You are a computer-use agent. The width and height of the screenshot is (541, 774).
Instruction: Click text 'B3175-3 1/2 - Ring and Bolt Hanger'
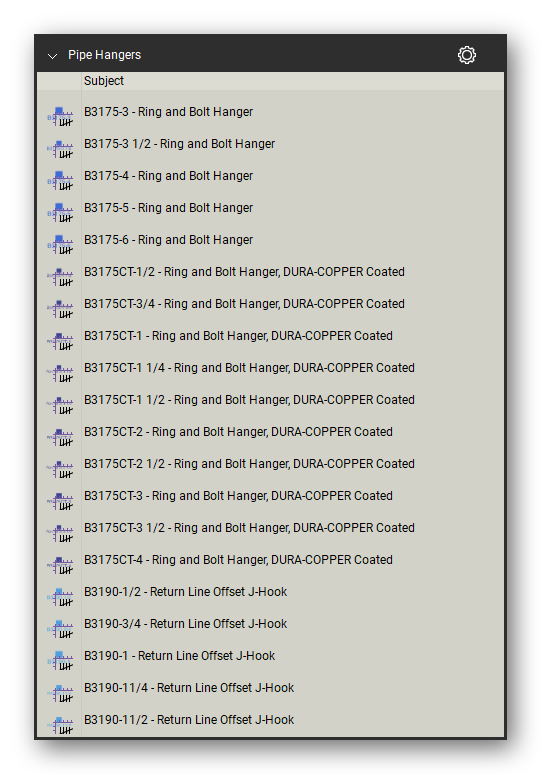pos(179,144)
